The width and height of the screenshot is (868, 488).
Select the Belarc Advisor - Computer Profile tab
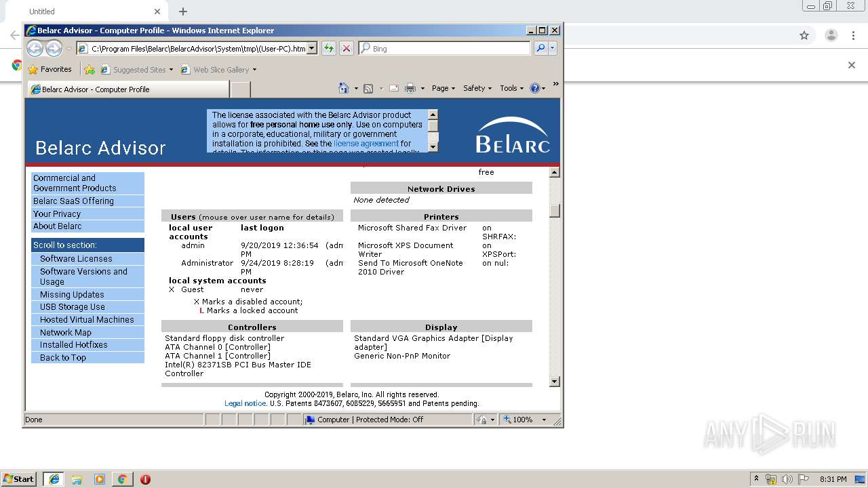[128, 89]
